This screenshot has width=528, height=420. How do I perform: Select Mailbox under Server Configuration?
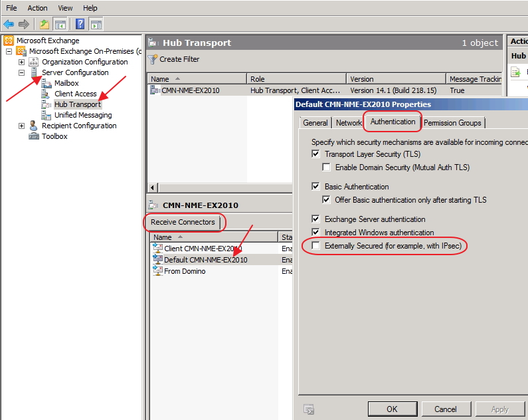(66, 83)
